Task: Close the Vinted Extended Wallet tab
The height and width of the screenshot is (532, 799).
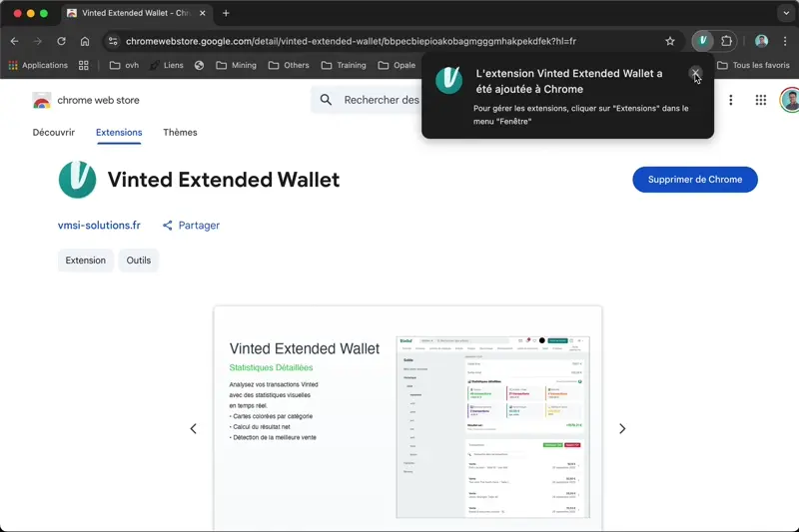Action: point(203,13)
